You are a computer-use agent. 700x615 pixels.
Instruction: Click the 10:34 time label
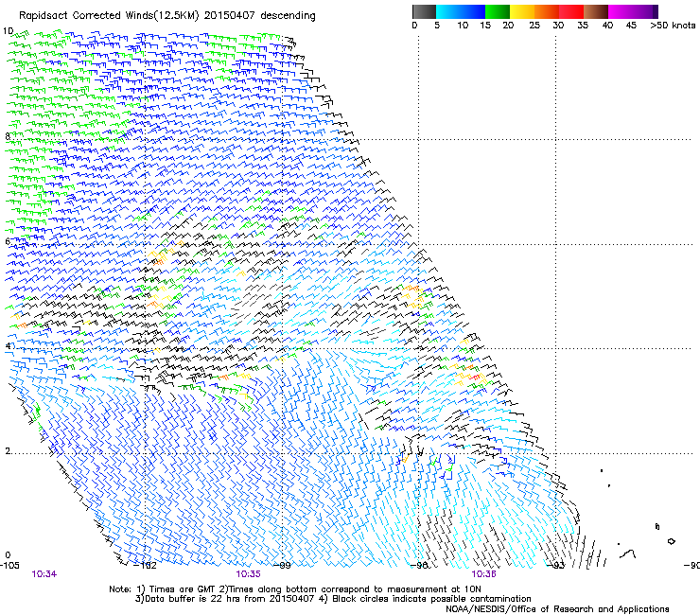point(44,574)
